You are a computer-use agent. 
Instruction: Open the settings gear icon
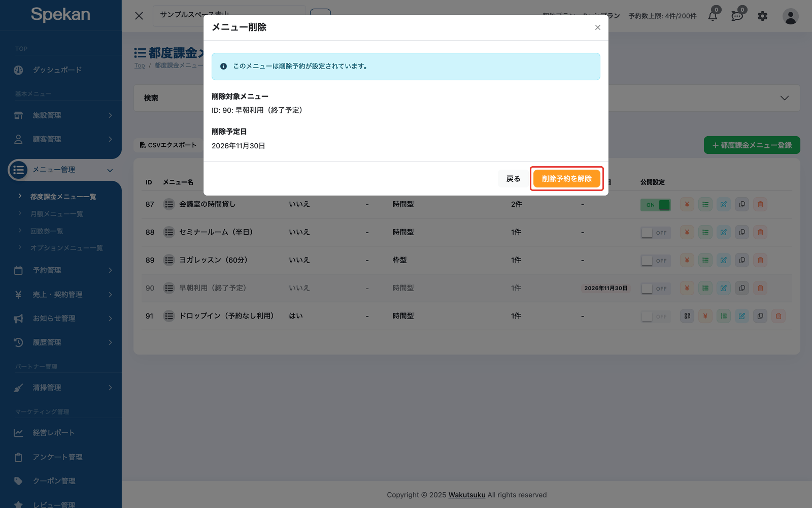[762, 16]
